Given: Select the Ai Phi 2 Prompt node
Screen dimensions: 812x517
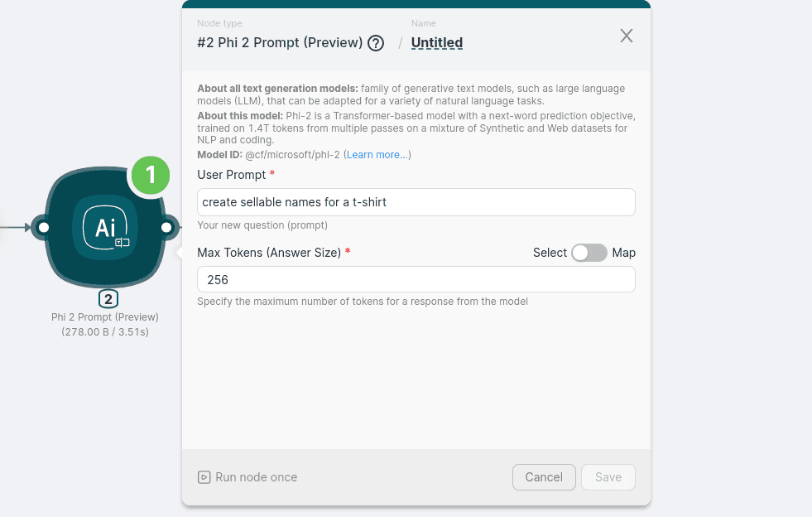Looking at the screenshot, I should (105, 227).
